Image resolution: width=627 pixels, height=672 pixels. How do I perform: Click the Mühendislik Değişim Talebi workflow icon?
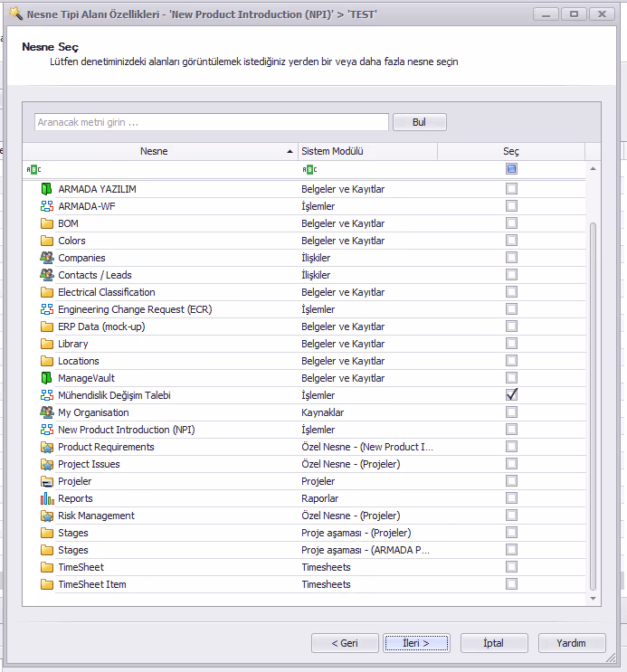coord(47,395)
